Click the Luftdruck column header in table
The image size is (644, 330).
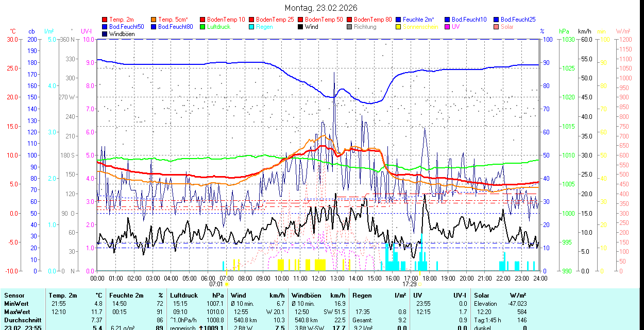click(x=183, y=296)
